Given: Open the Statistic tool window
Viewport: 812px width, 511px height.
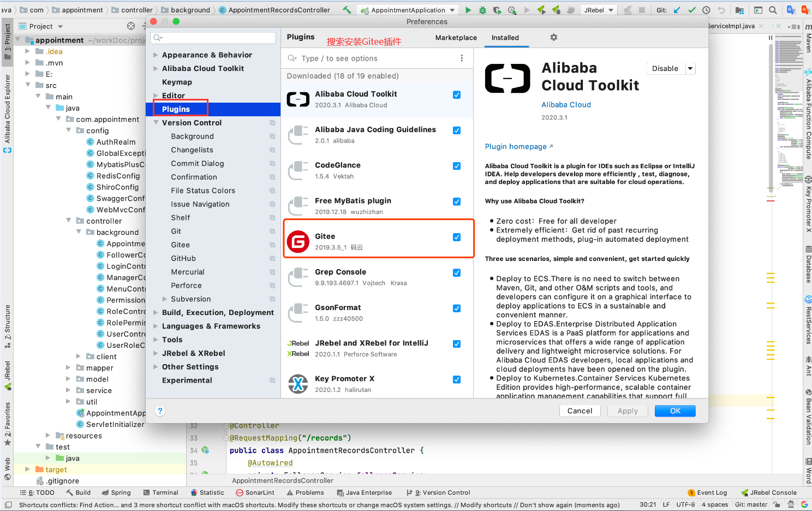Looking at the screenshot, I should [207, 492].
